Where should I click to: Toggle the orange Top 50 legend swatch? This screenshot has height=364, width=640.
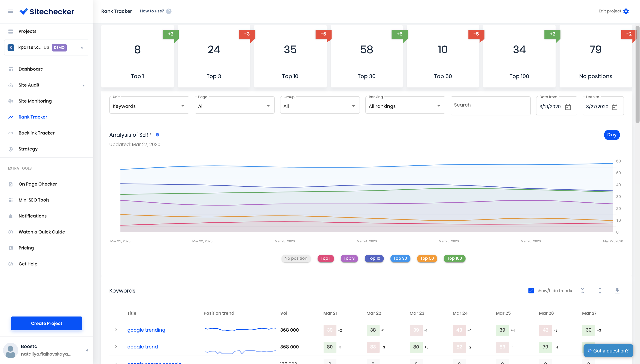pos(427,258)
